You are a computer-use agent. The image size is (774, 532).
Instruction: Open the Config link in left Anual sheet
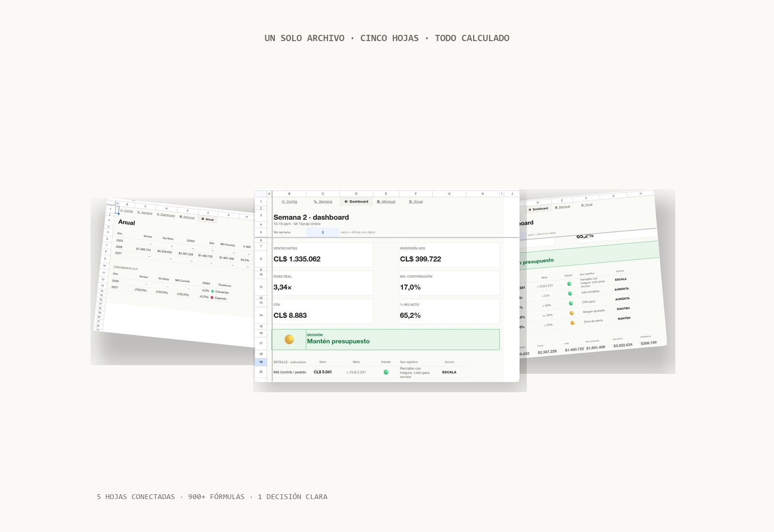coord(126,211)
